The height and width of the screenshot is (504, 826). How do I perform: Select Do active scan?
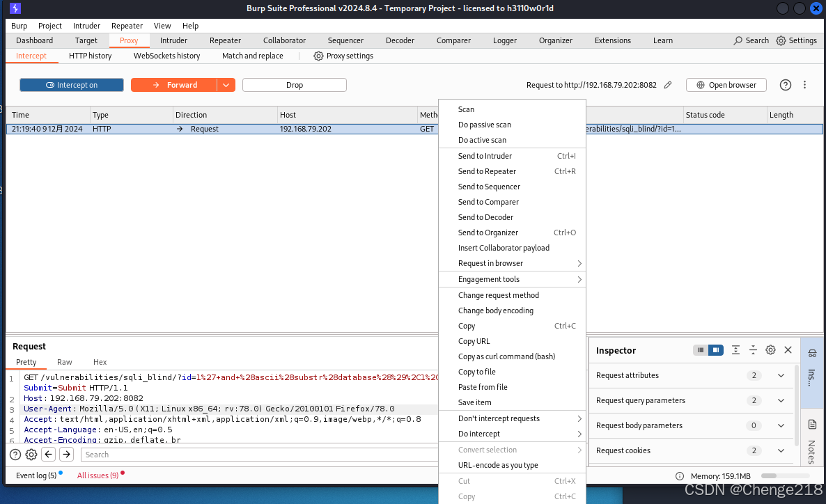(x=511, y=140)
